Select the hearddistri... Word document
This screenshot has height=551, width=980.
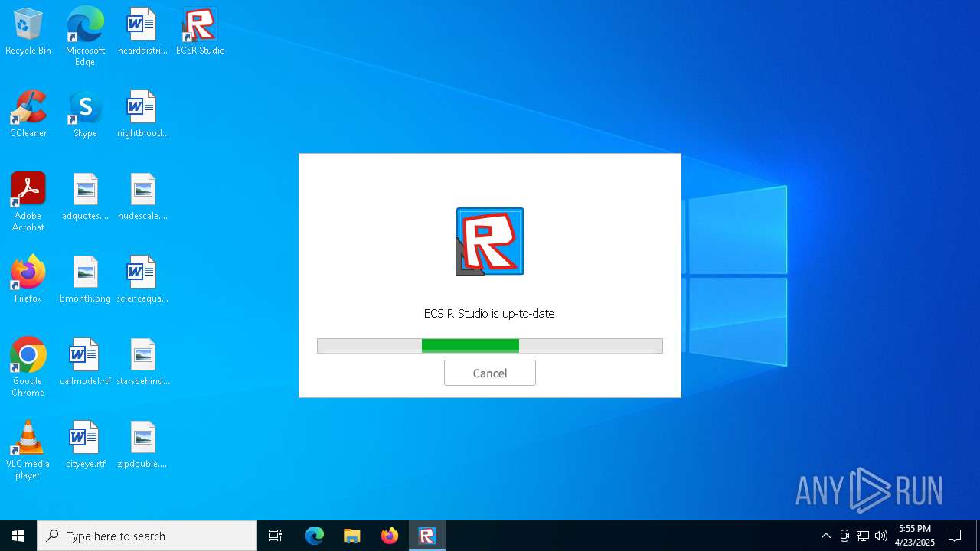pos(142,32)
